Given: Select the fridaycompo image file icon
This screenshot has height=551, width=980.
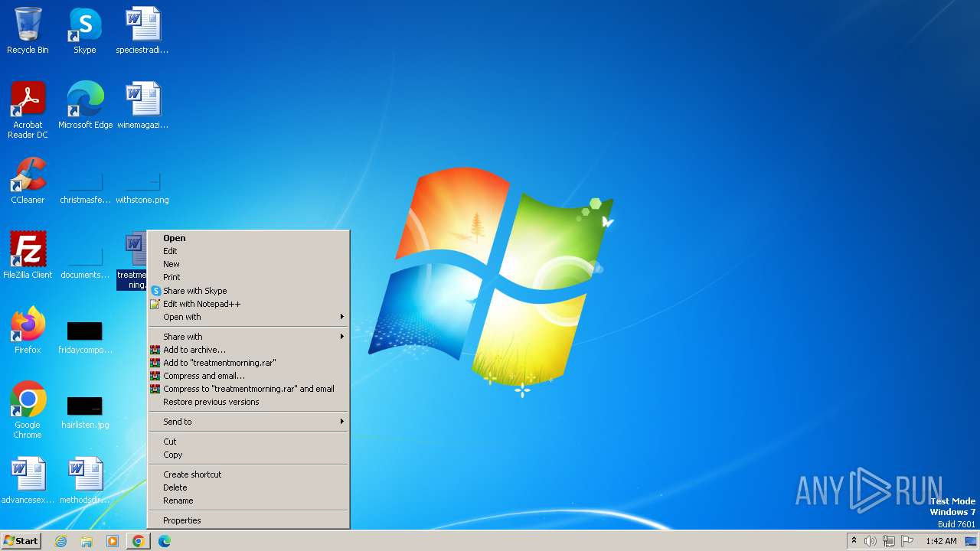Looking at the screenshot, I should pyautogui.click(x=85, y=337).
